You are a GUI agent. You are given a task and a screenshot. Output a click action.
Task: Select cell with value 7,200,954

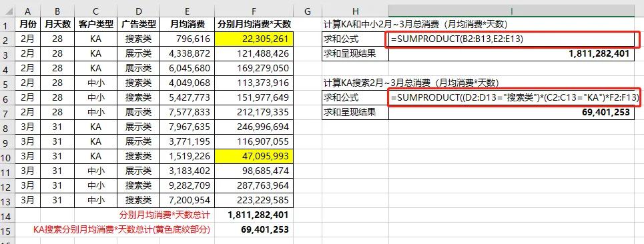(x=187, y=200)
